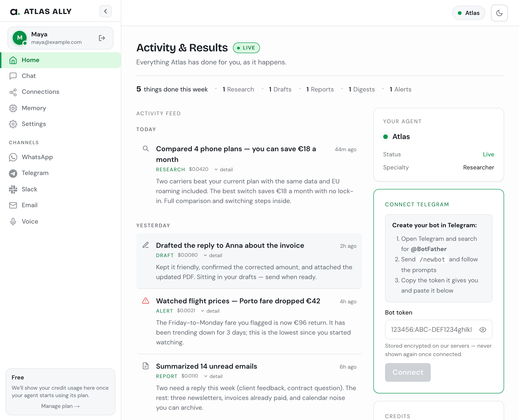519x420 pixels.
Task: Click the Telegram paper-plane icon
Action: (13, 173)
